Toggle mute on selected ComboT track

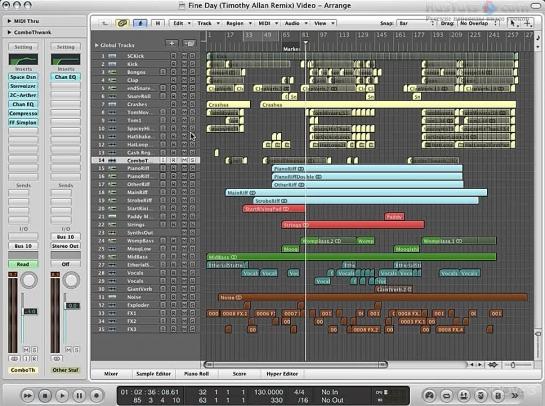(184, 160)
